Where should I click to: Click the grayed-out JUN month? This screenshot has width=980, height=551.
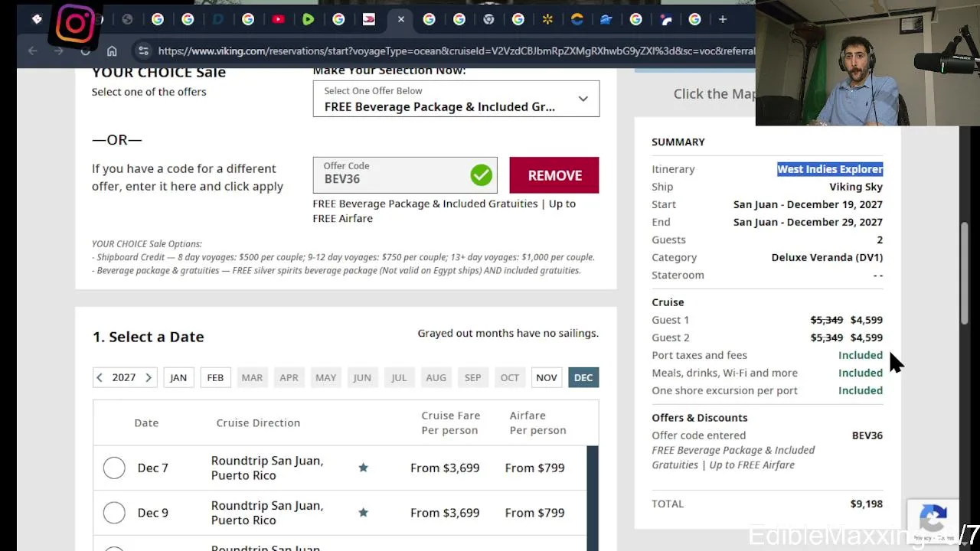(x=362, y=377)
